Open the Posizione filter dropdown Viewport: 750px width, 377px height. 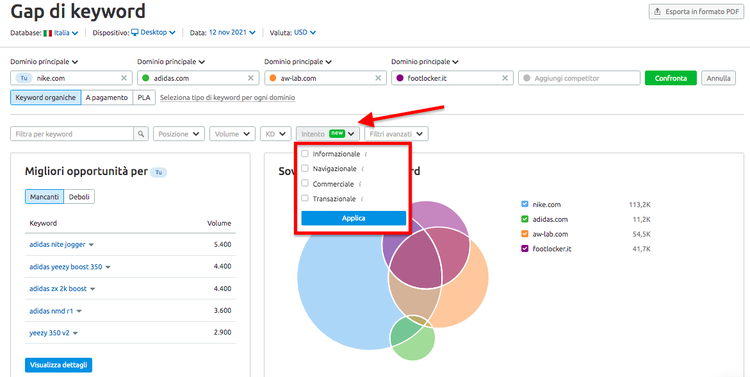pyautogui.click(x=179, y=134)
